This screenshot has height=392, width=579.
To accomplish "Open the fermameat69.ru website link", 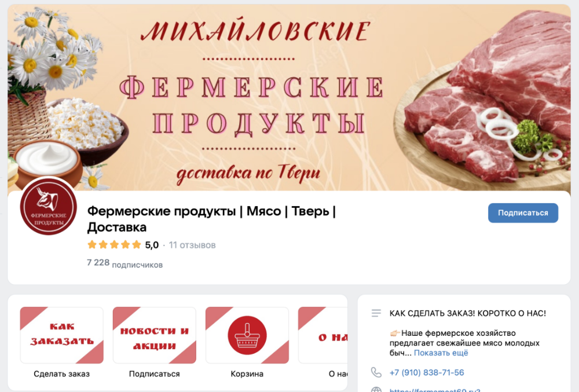I will (x=435, y=390).
